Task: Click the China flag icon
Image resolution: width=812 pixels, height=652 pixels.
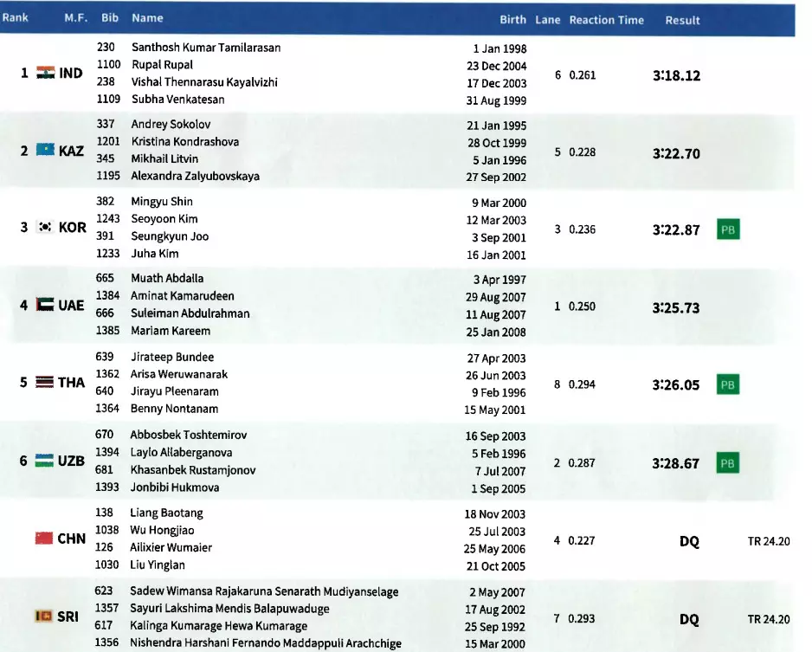Action: [x=45, y=539]
